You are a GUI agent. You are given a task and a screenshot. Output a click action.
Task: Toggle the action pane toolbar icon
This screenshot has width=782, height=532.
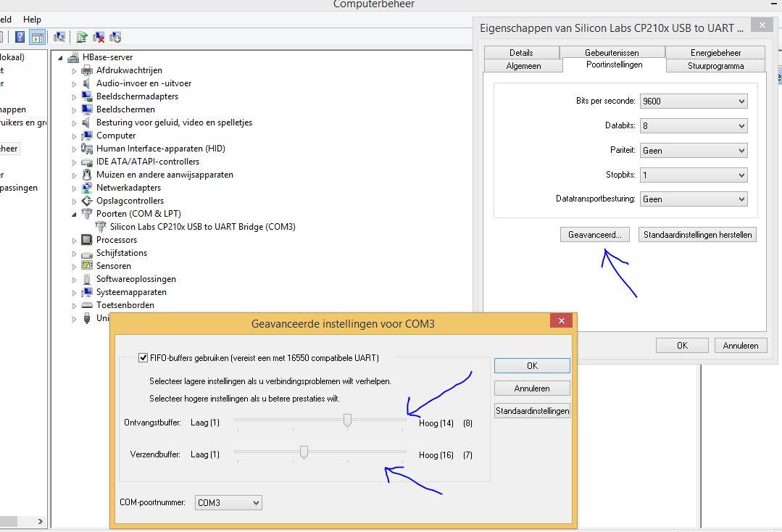click(x=38, y=37)
